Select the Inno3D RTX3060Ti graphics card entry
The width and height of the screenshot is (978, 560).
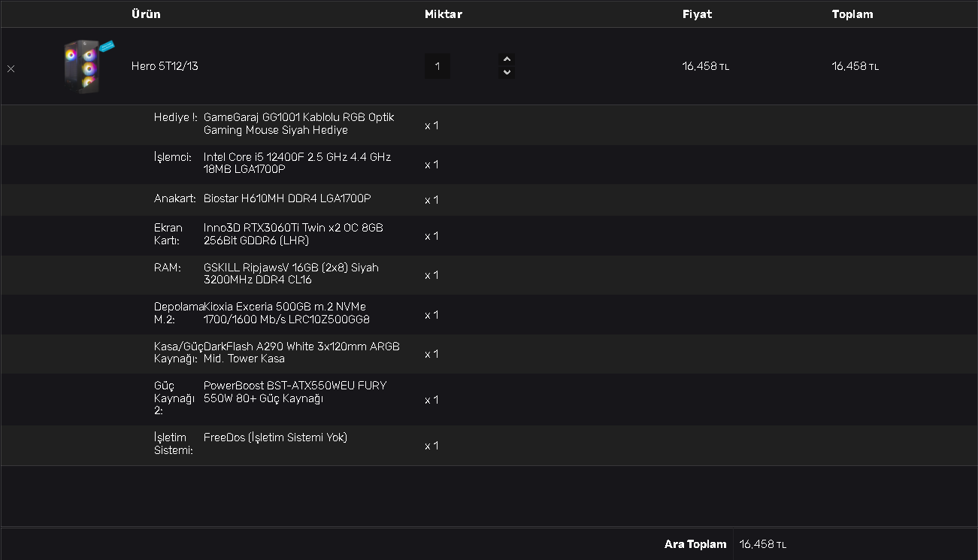click(293, 235)
